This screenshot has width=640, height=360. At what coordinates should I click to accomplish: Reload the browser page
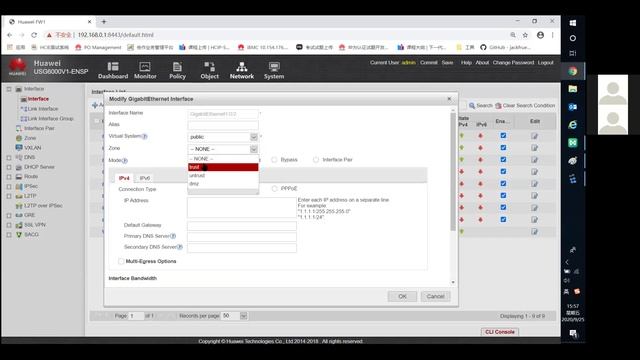tap(34, 35)
